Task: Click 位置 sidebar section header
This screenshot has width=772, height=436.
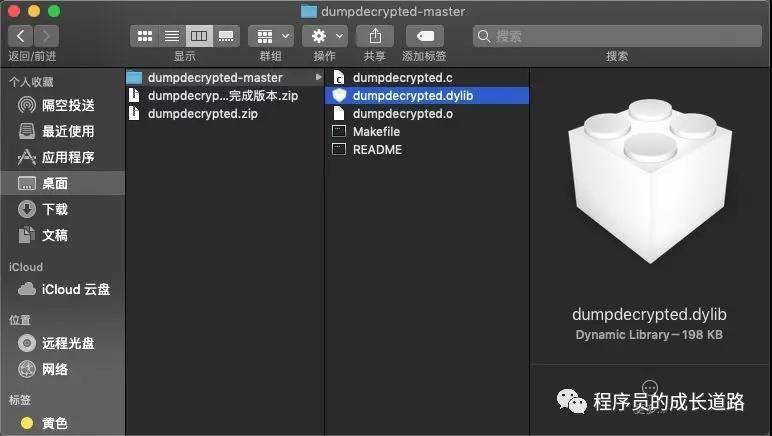Action: coord(20,320)
